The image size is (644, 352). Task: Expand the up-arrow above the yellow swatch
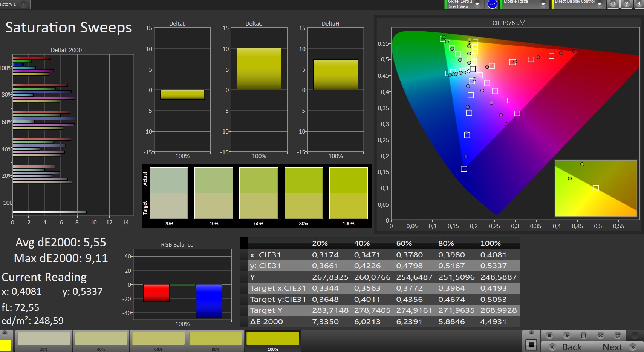click(5, 333)
